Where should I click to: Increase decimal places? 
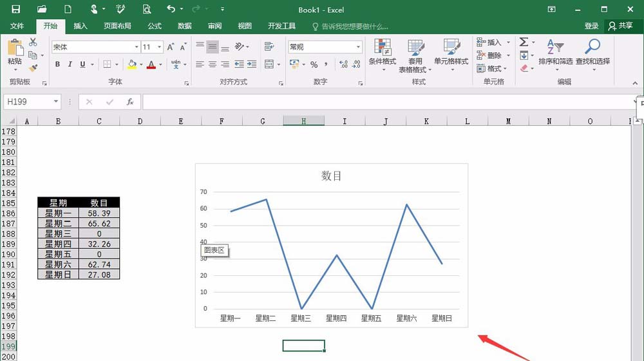(343, 64)
